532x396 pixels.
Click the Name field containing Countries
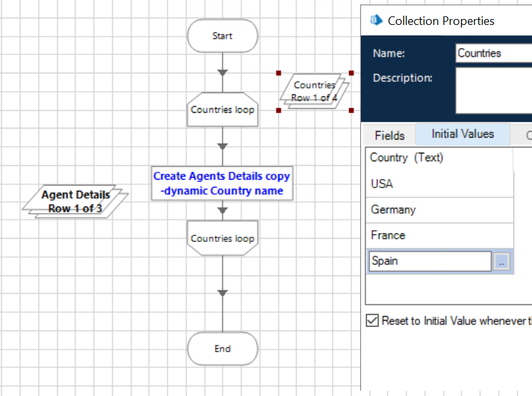coord(493,53)
